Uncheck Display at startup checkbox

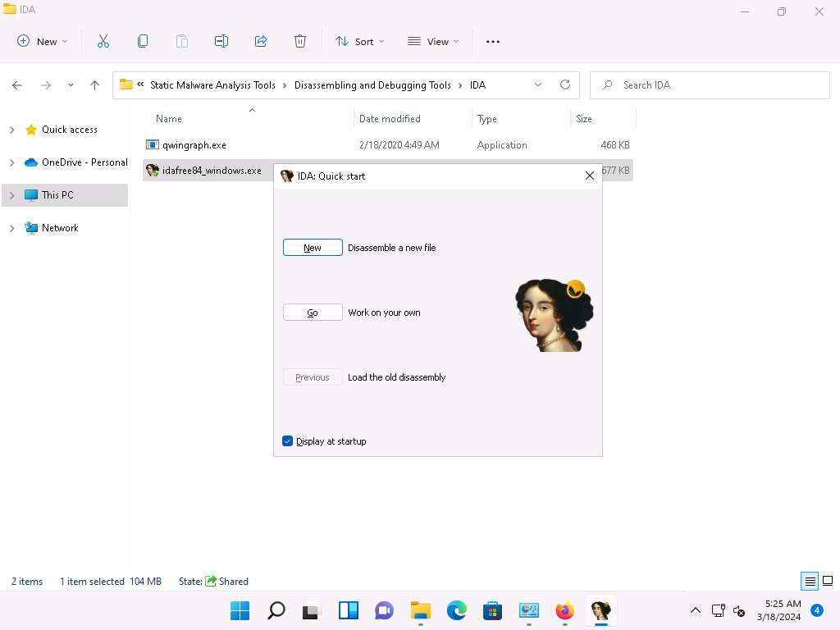coord(287,441)
